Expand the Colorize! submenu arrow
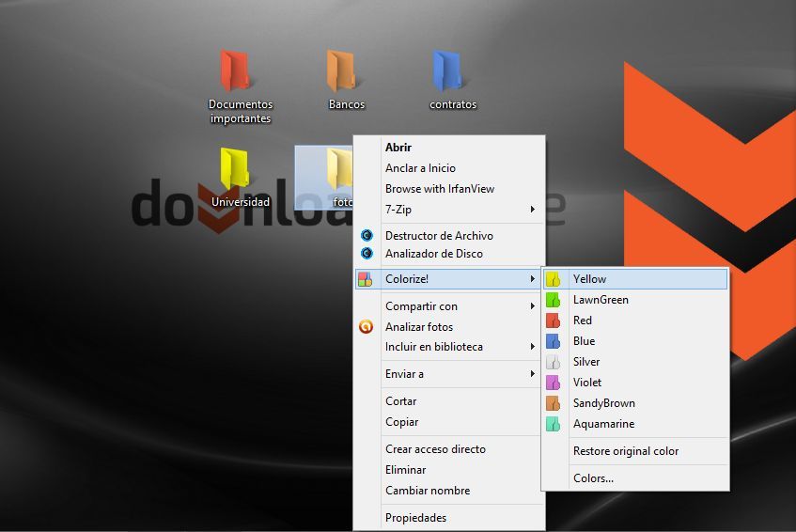The height and width of the screenshot is (532, 796). [532, 279]
